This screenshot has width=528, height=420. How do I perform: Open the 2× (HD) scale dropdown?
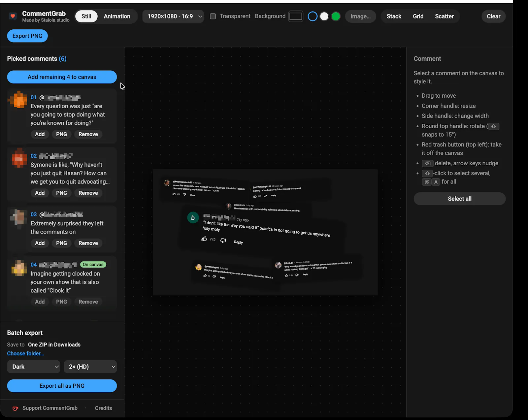[90, 367]
